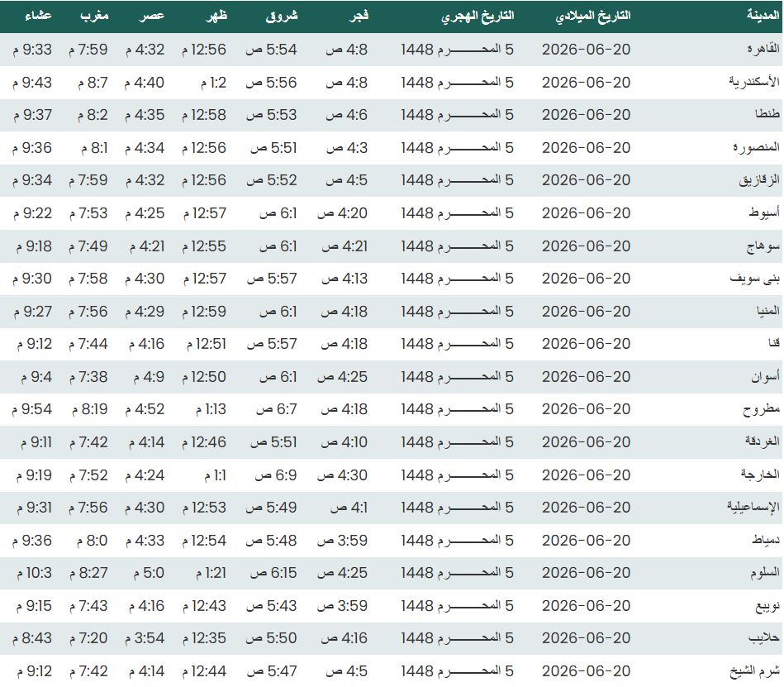The width and height of the screenshot is (784, 687).
Task: Select the city name سوهاج
Action: coord(763,246)
